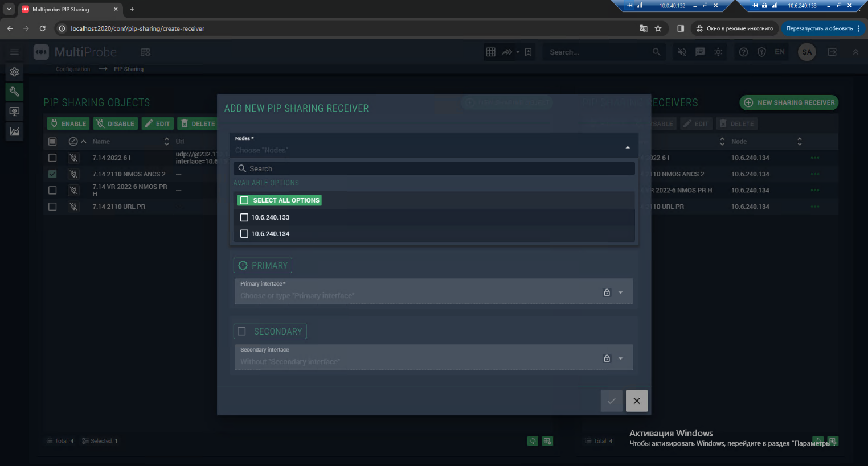Check the 10.6.240.134 node option
The width and height of the screenshot is (868, 466).
(244, 234)
